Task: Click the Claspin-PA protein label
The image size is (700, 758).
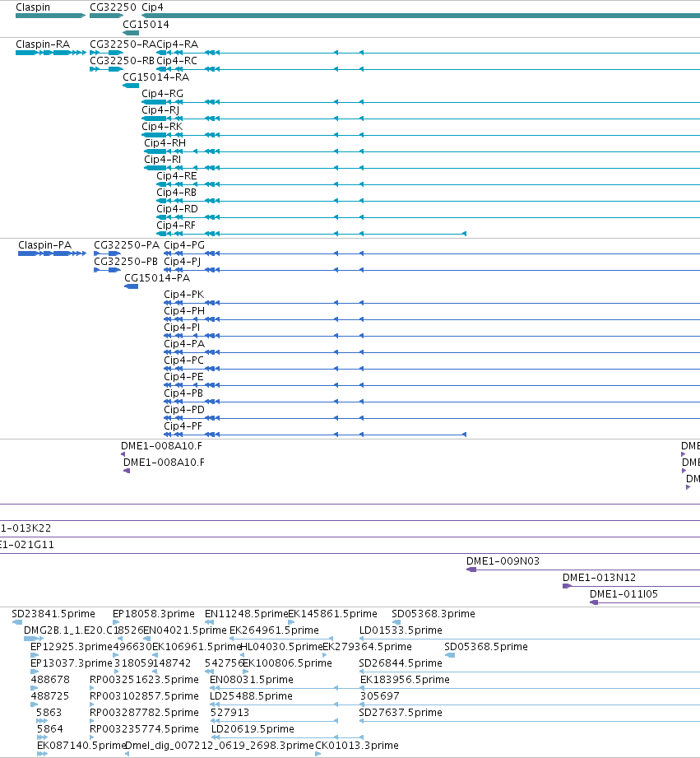Action: pyautogui.click(x=45, y=245)
